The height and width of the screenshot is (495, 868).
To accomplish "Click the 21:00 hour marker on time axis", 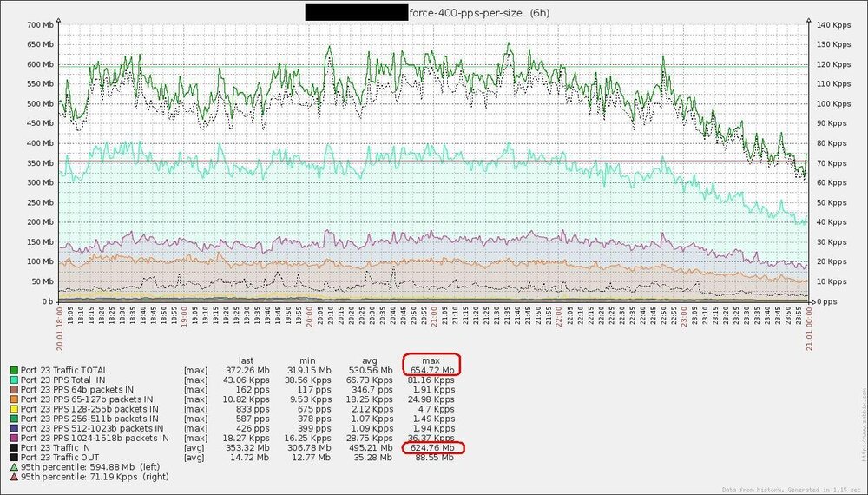I will [434, 320].
